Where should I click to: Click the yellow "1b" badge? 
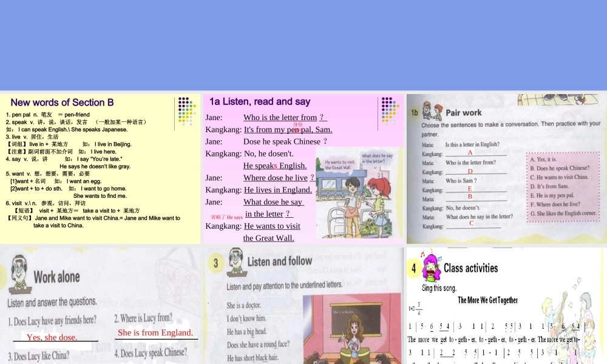(x=414, y=113)
